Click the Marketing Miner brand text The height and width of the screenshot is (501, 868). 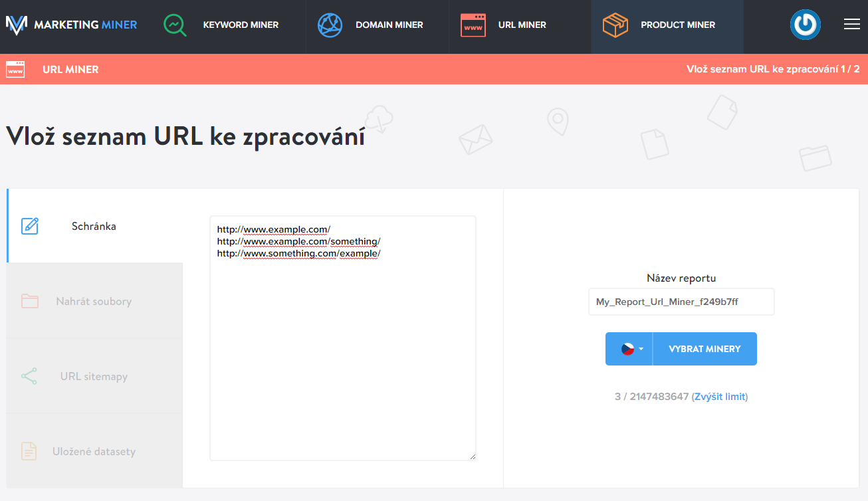tap(85, 25)
